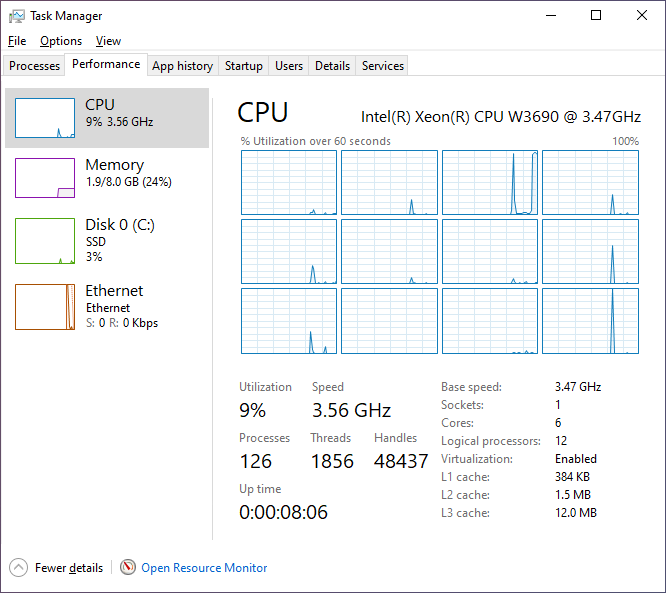Screen dimensions: 666x593
Task: Click the first logical processor graph
Action: tap(289, 183)
